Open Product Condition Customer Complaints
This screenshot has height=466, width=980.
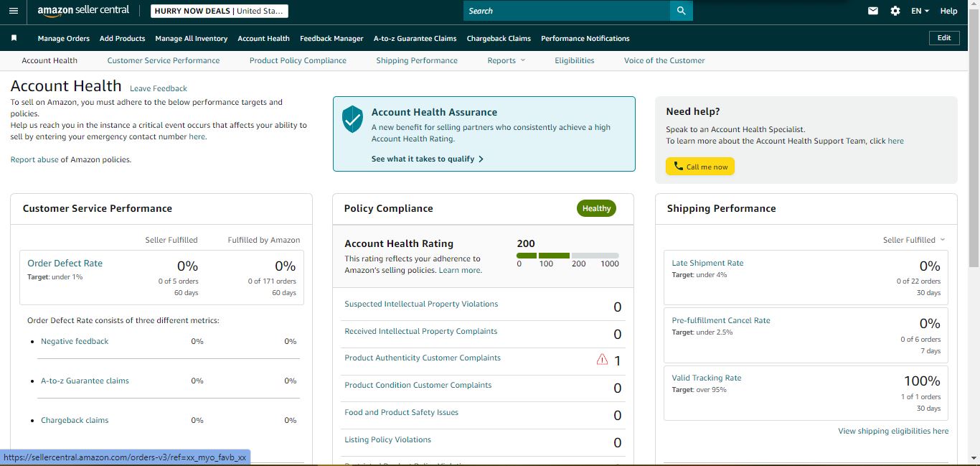pos(418,385)
